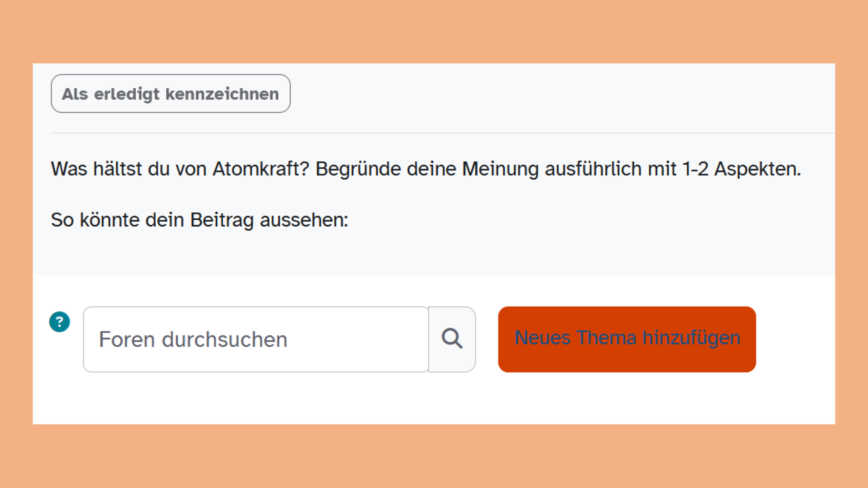Click the word 'kennzeichnen' on the completion button
Viewport: 868px width, 488px height.
tap(222, 94)
